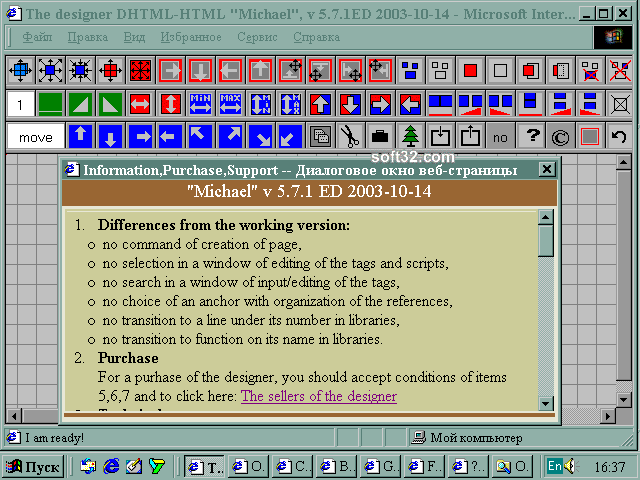Click the gray right arrow red-framed icon

coord(170,71)
